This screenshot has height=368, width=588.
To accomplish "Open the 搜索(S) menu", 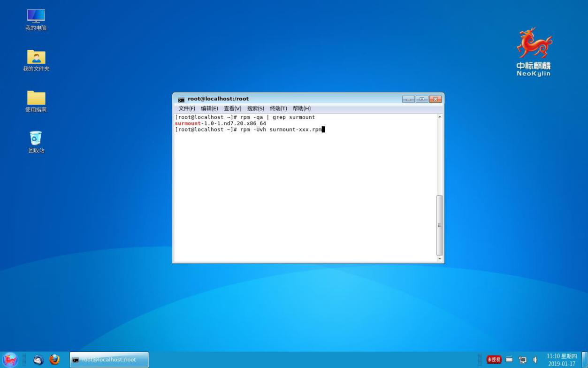I will 255,108.
